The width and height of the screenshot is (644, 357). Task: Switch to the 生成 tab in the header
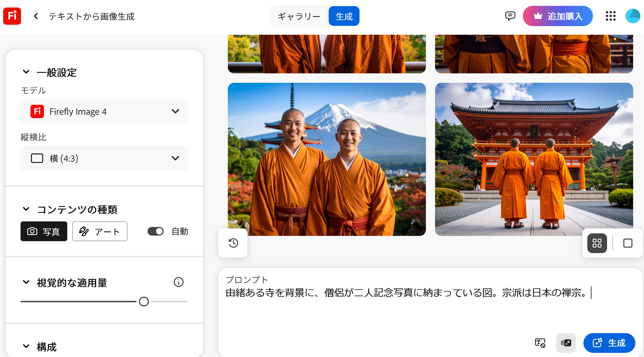click(344, 16)
